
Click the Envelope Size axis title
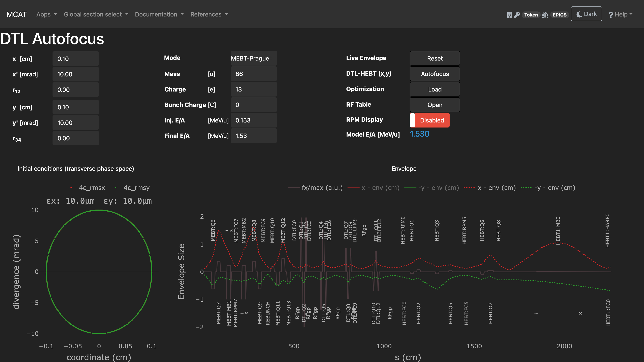point(181,272)
